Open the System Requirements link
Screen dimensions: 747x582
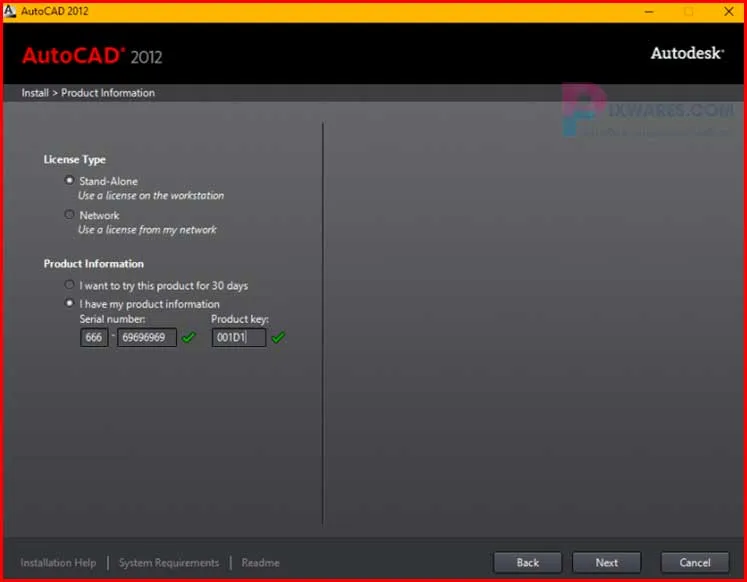169,562
